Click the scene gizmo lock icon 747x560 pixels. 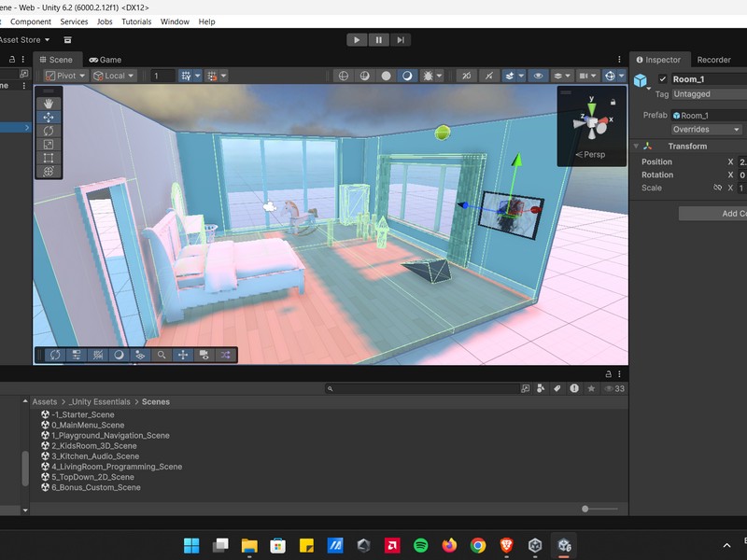click(x=613, y=102)
